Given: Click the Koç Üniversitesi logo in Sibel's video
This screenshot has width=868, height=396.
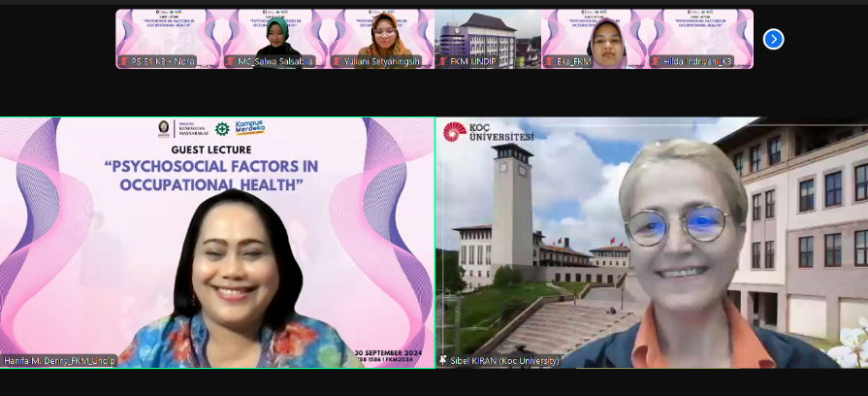Looking at the screenshot, I should tap(489, 132).
